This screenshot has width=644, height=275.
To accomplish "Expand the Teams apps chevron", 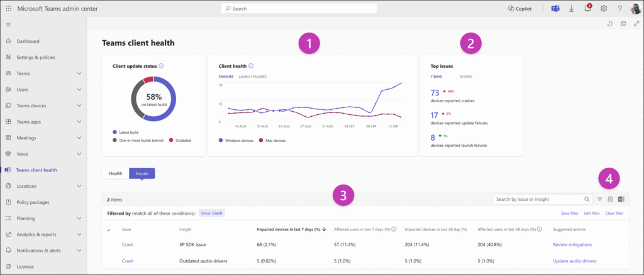I will (x=79, y=122).
